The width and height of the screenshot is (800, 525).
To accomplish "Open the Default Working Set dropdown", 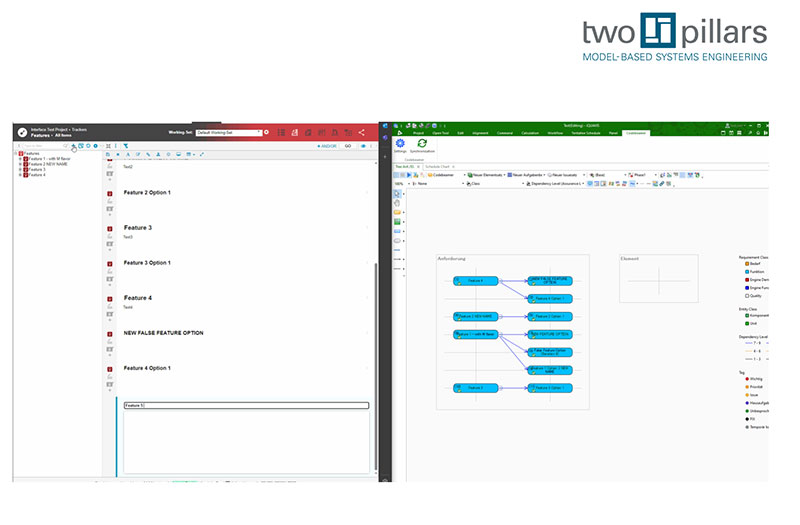I will 228,132.
